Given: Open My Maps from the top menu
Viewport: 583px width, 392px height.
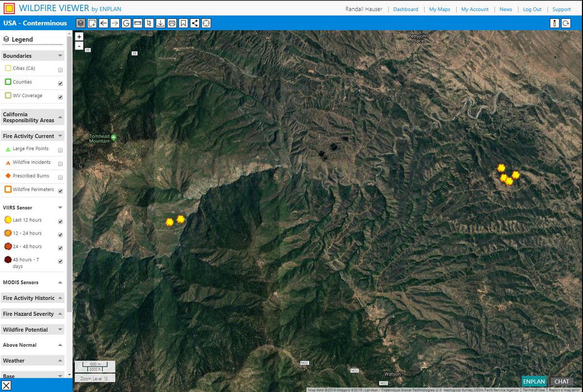Looking at the screenshot, I should coord(439,9).
